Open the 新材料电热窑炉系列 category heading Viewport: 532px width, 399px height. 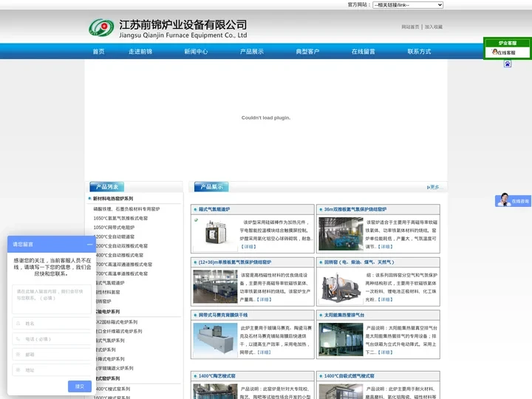click(x=113, y=199)
